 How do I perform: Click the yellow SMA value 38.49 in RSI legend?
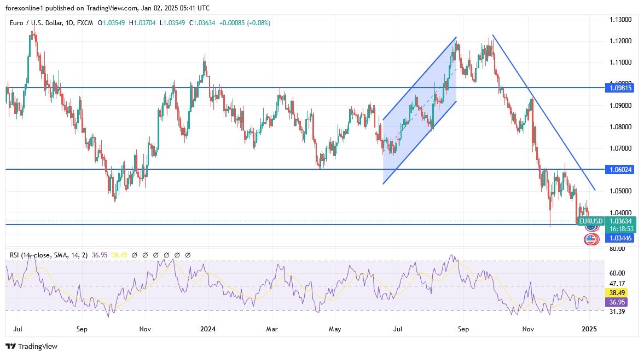(119, 255)
